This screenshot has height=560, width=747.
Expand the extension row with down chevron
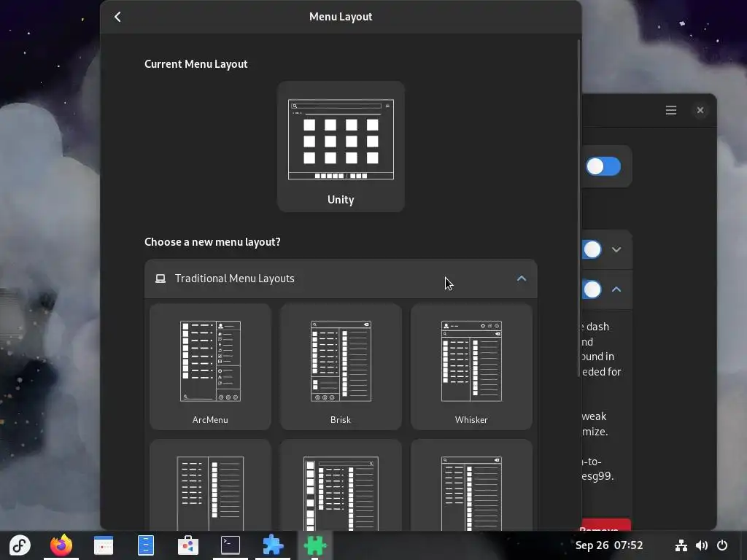coord(616,249)
